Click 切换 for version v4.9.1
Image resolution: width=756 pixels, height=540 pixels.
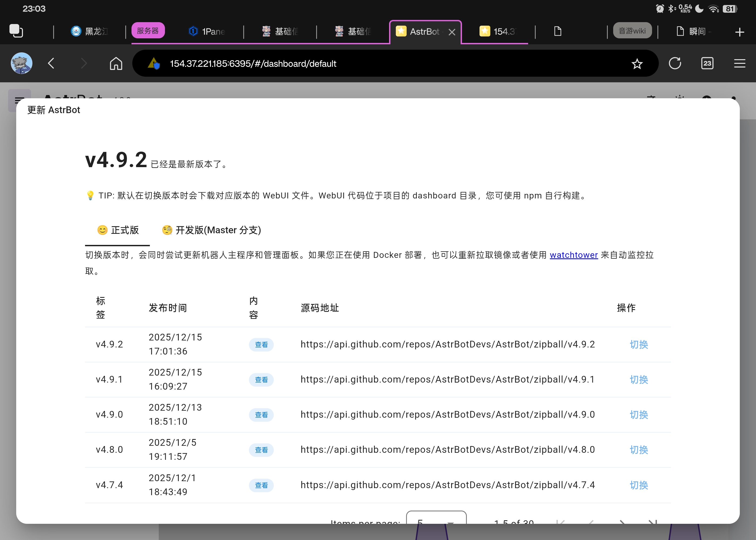[x=639, y=379]
